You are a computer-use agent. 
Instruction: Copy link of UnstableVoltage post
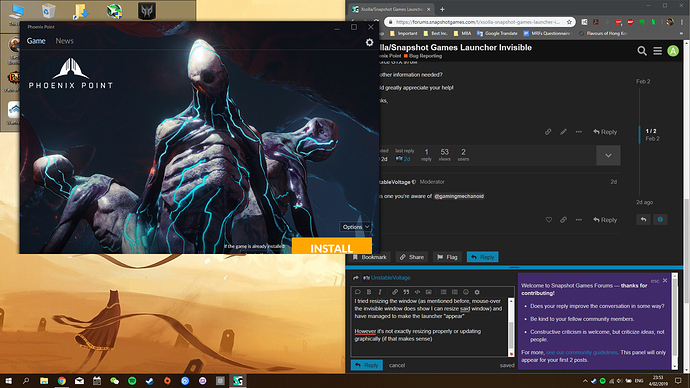pyautogui.click(x=563, y=220)
